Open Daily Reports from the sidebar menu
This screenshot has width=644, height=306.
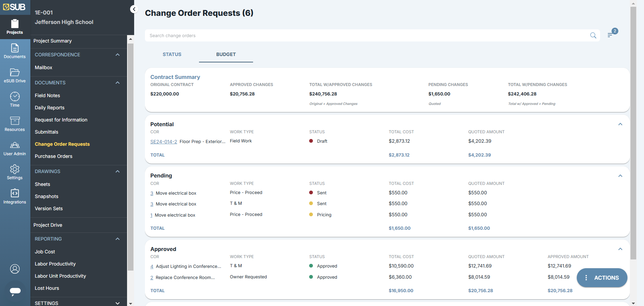[49, 108]
